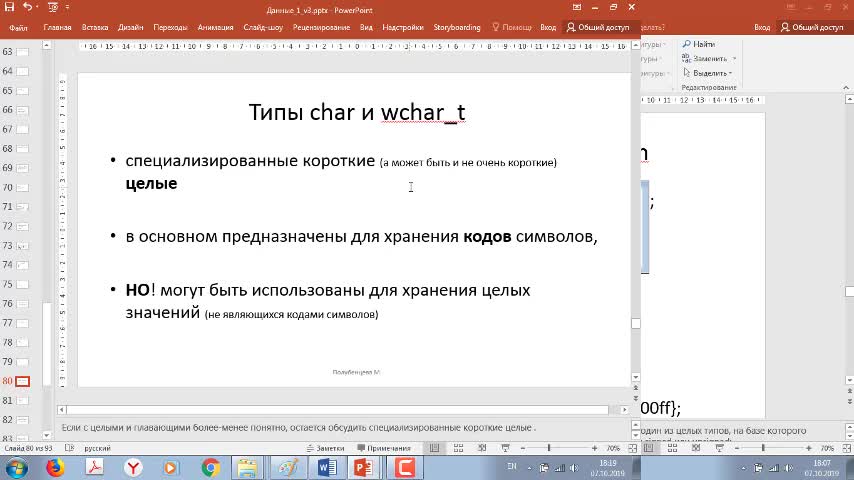Open the Выделить dropdown in background window
854x480 pixels.
click(x=707, y=73)
